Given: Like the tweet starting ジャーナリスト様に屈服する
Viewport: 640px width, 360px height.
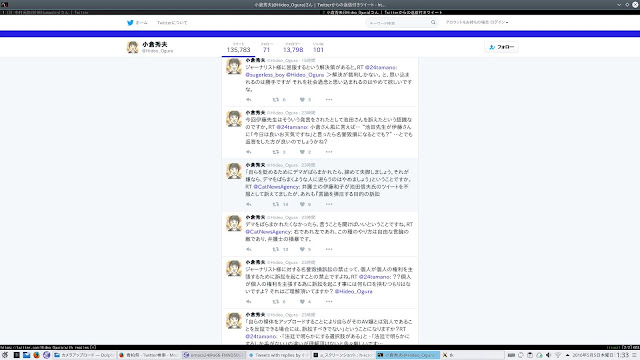Looking at the screenshot, I should (302, 100).
